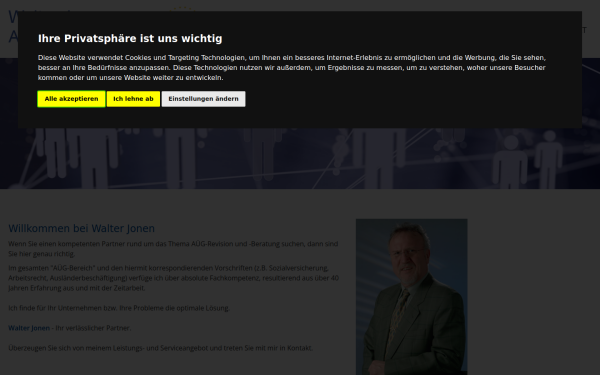Click the paragraph starting Wenn Sie einen kompetenten Partner
The height and width of the screenshot is (375, 600).
pyautogui.click(x=173, y=248)
